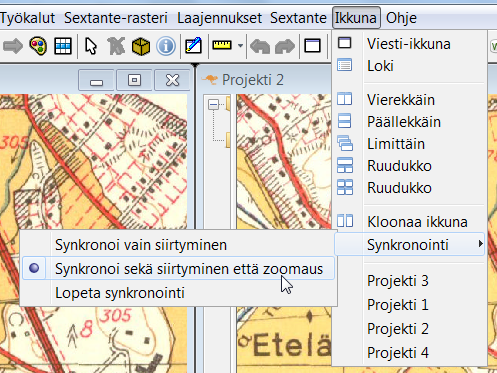Screen dimensions: 497x373
Task: Open the attribute table grid icon
Action: 63,46
